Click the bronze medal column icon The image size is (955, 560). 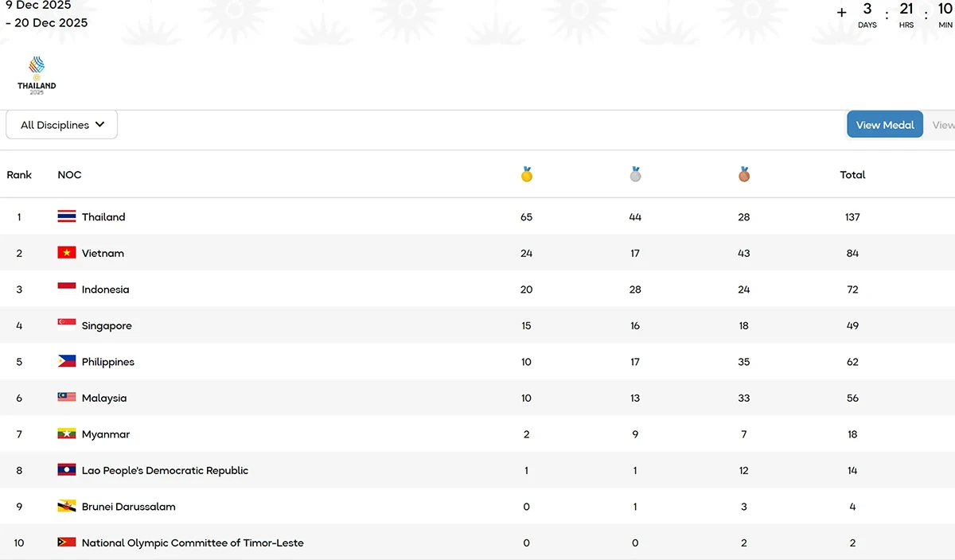743,174
